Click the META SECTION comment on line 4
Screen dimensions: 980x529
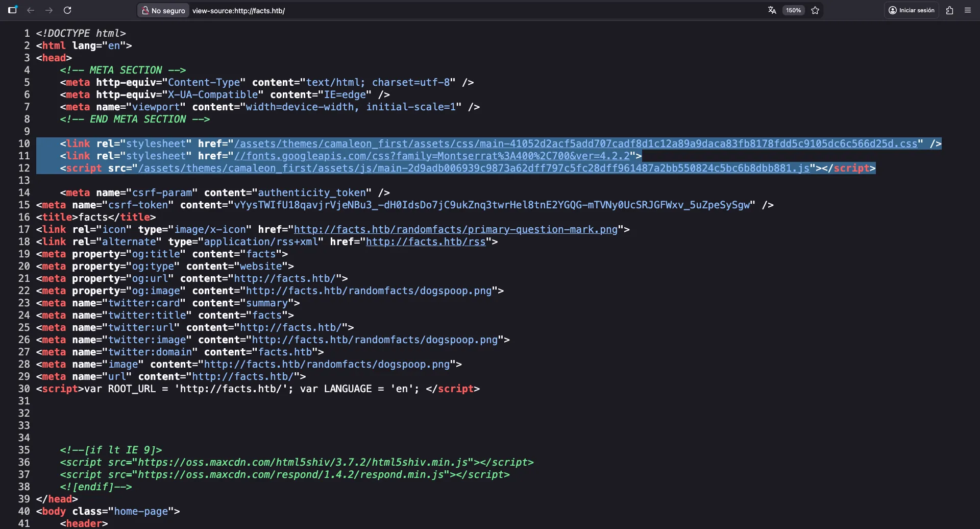click(x=123, y=70)
